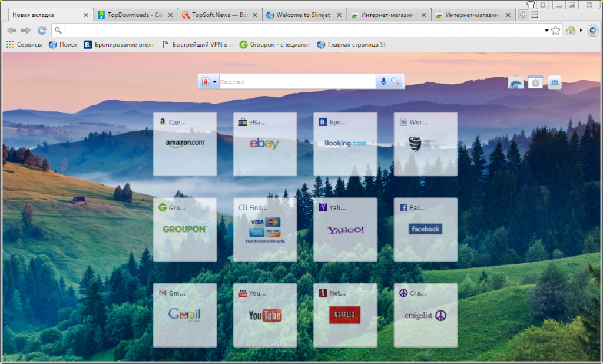Go back with the back arrow
The image size is (603, 364).
click(x=12, y=30)
